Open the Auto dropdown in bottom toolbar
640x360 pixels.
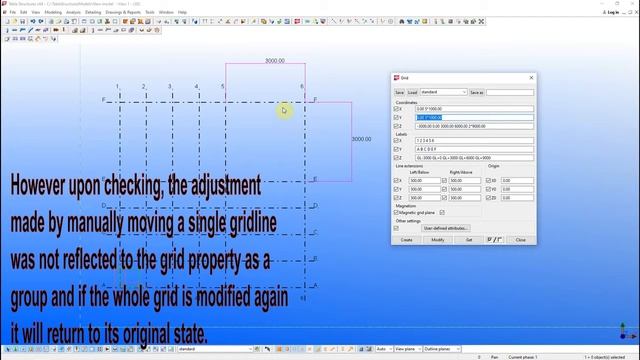point(384,349)
